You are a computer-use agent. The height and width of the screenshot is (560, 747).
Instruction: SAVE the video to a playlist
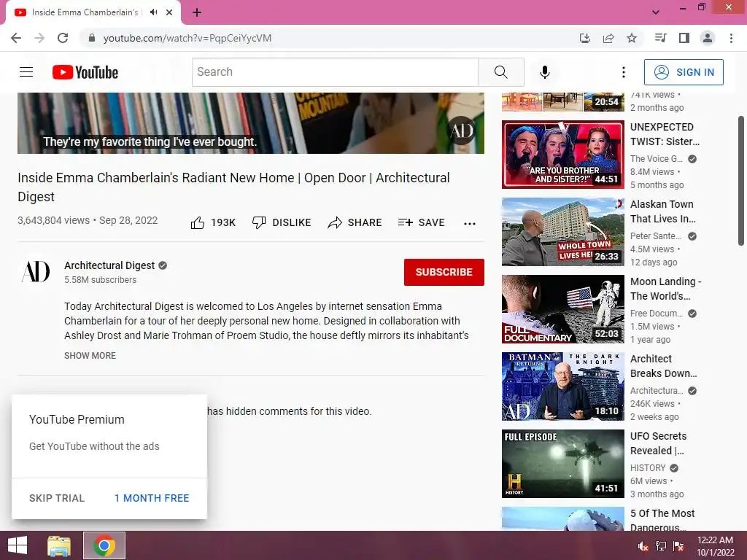(421, 222)
